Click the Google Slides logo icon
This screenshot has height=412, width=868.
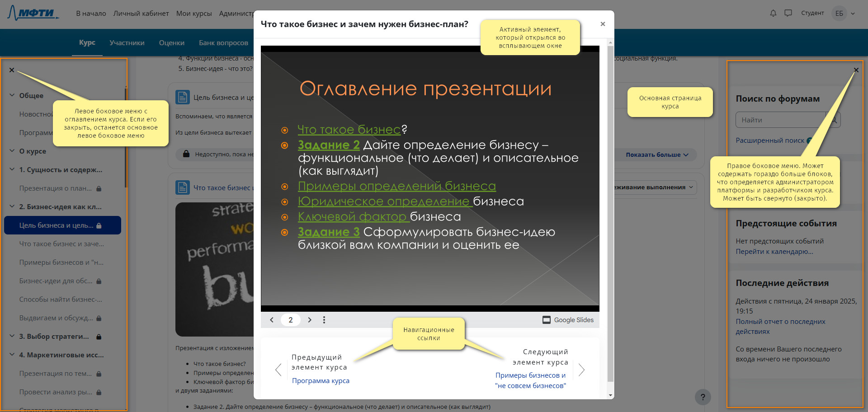pyautogui.click(x=547, y=320)
